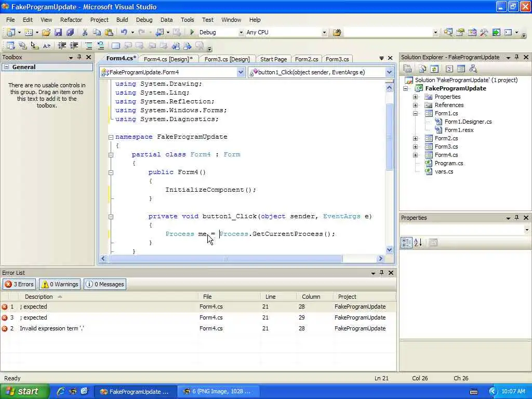Image resolution: width=532 pixels, height=399 pixels.
Task: Click the Copy icon in the toolbar
Action: pos(97,32)
